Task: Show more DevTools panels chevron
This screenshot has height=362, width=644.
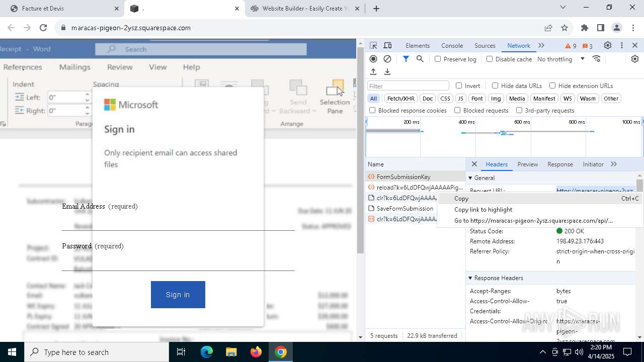Action: click(x=541, y=45)
